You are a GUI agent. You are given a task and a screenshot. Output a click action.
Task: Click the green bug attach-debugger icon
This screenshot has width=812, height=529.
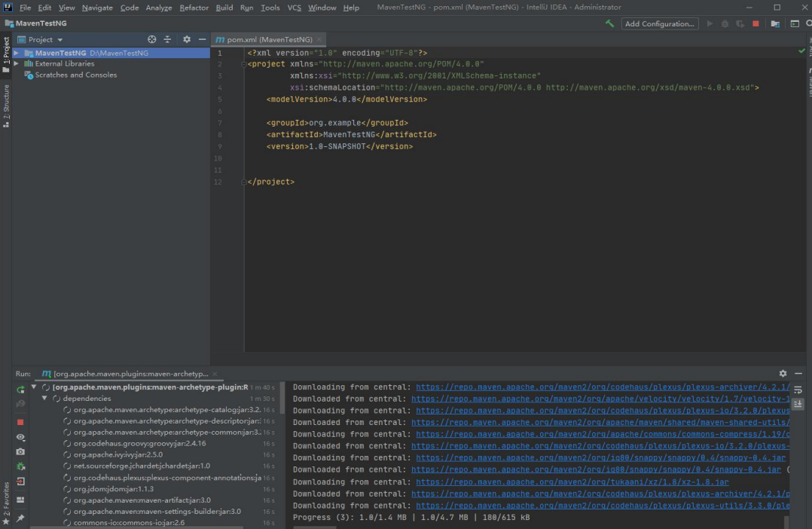coord(20,466)
